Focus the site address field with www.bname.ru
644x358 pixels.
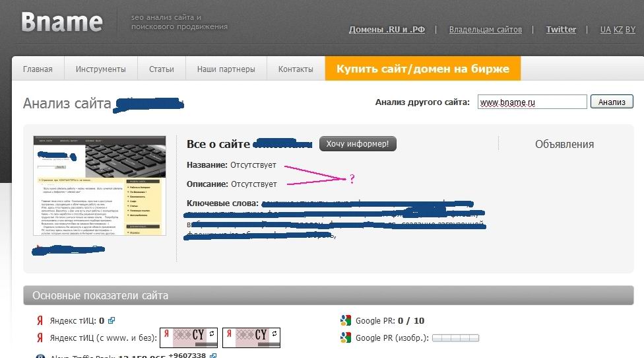click(x=532, y=102)
